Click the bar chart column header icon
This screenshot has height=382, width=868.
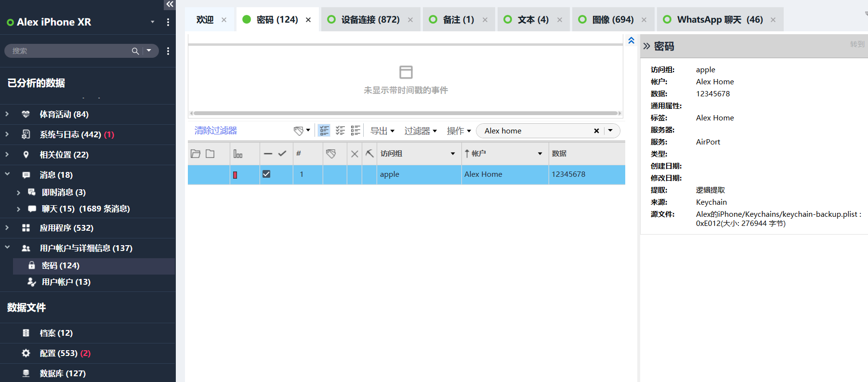(x=238, y=154)
